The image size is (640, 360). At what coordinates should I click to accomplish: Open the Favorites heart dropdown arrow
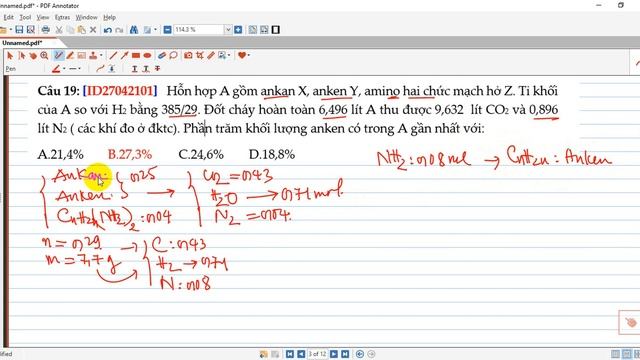248,55
